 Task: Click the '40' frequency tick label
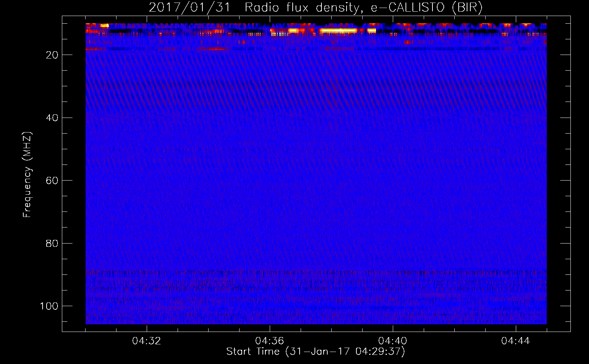coord(52,118)
